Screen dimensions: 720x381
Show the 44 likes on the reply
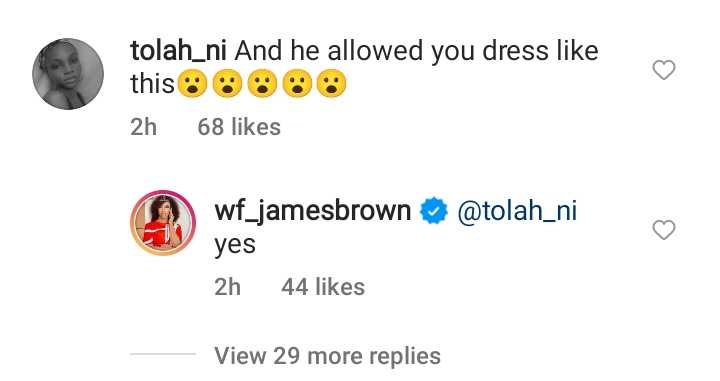[323, 287]
